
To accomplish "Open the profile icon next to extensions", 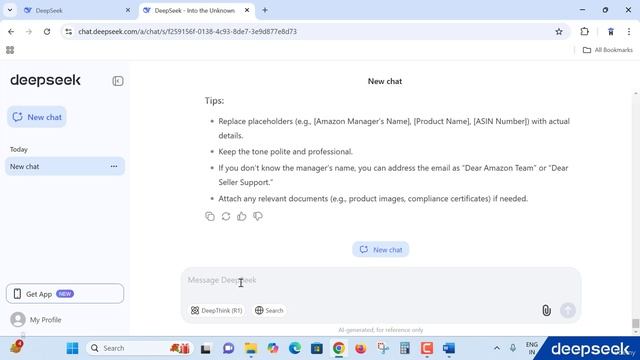I will click(611, 31).
